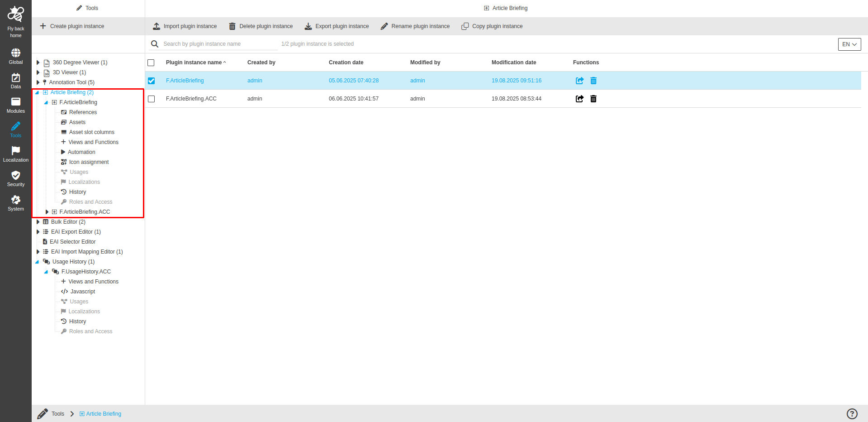Image resolution: width=868 pixels, height=422 pixels.
Task: Select Assets in the tree
Action: [77, 122]
